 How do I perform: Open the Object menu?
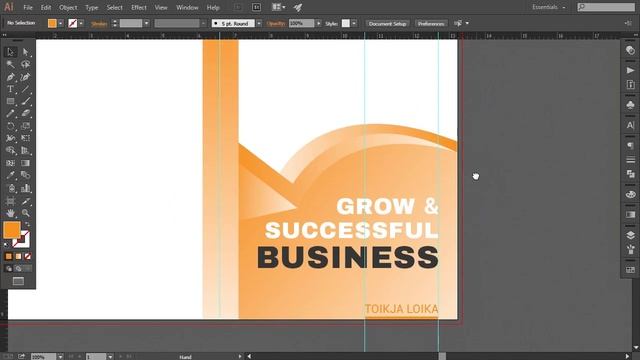tap(68, 7)
